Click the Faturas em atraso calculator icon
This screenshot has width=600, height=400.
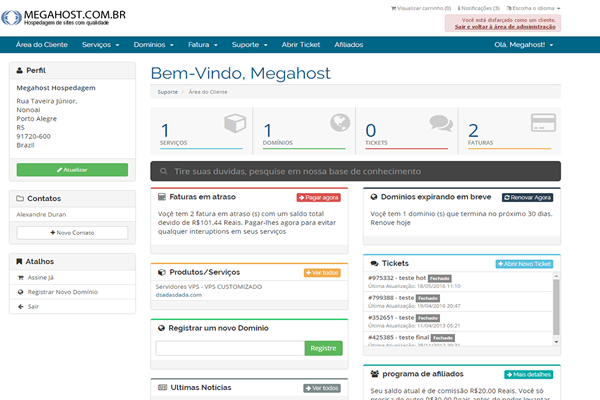[x=162, y=197]
